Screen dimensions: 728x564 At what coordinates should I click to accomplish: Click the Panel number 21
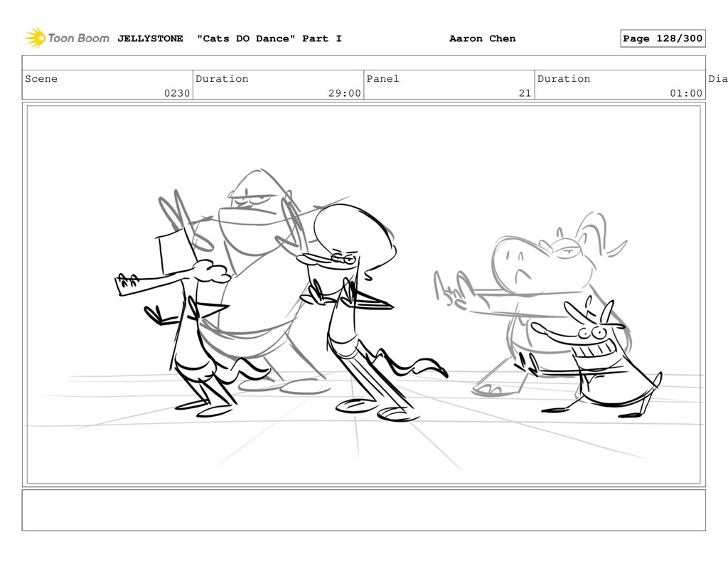525,93
